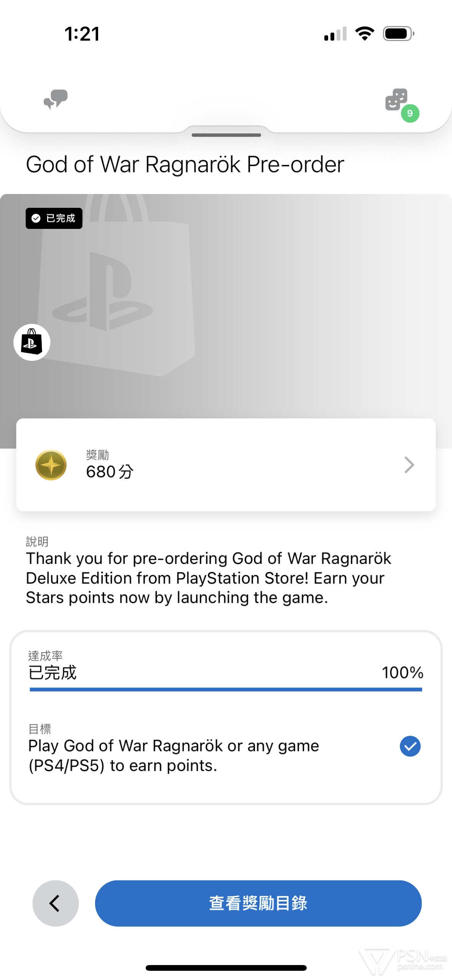Screen dimensions: 452x980
Task: Tap the green notification badge showing 9
Action: tap(410, 113)
